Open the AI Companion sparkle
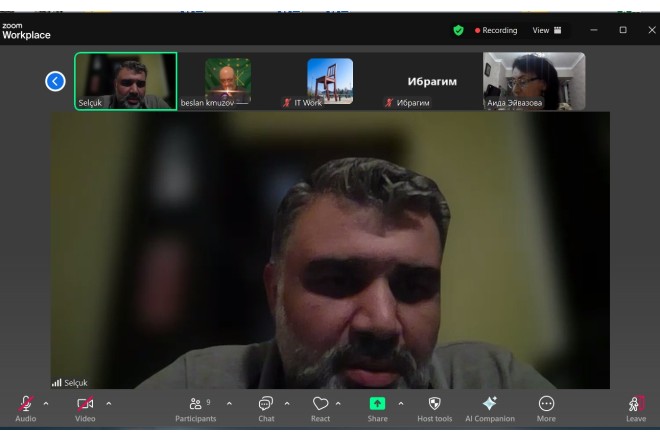This screenshot has height=441, width=660. tap(490, 408)
